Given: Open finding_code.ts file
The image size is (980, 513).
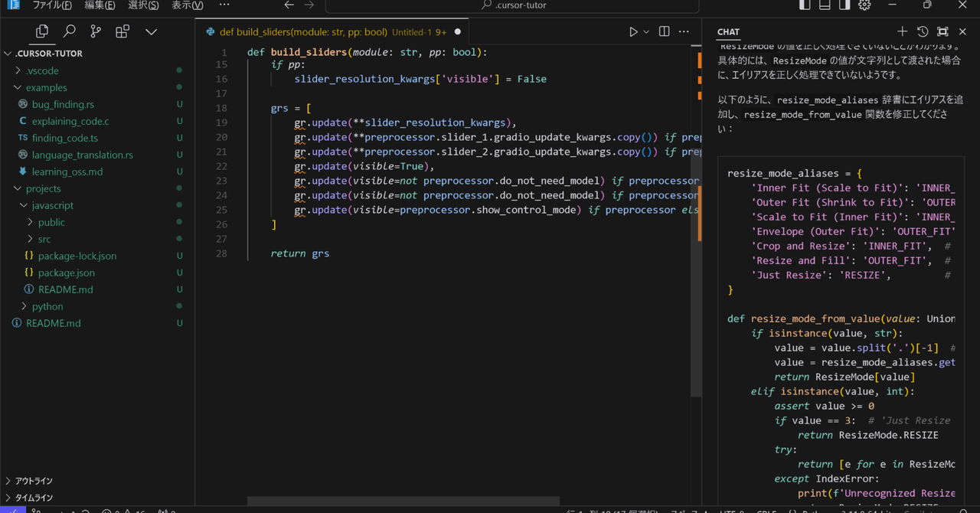Looking at the screenshot, I should click(65, 138).
